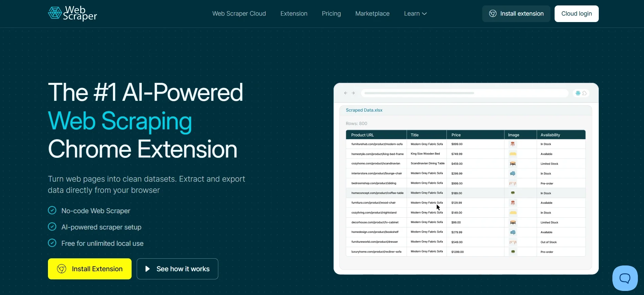644x295 pixels.
Task: Click the browser forward arrow in mockup
Action: (353, 93)
